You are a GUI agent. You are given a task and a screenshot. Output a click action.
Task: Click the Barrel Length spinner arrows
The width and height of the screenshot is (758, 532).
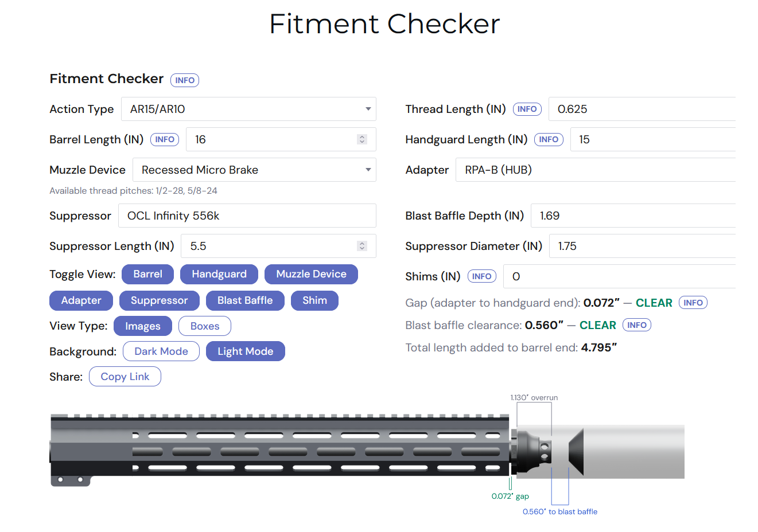pos(362,139)
